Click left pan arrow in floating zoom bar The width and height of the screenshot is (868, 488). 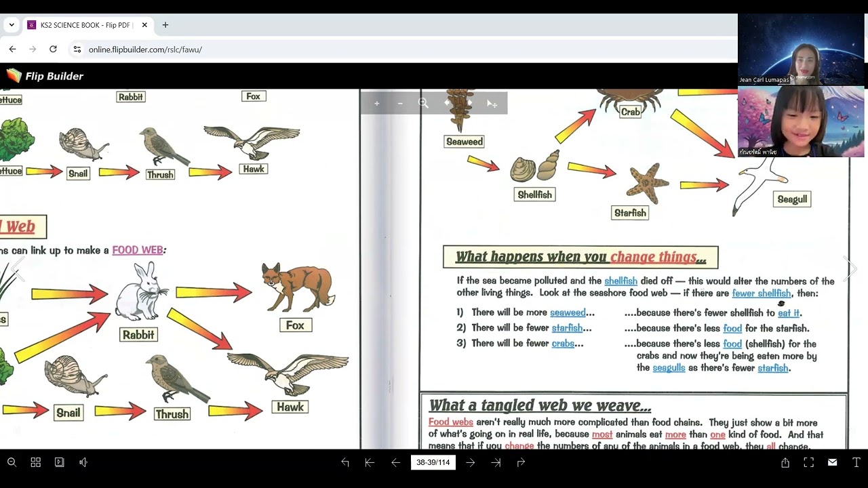tap(447, 103)
